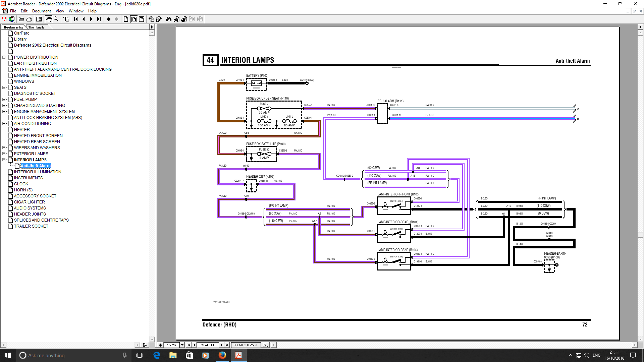Open the Edit menu
This screenshot has width=644, height=362.
24,11
